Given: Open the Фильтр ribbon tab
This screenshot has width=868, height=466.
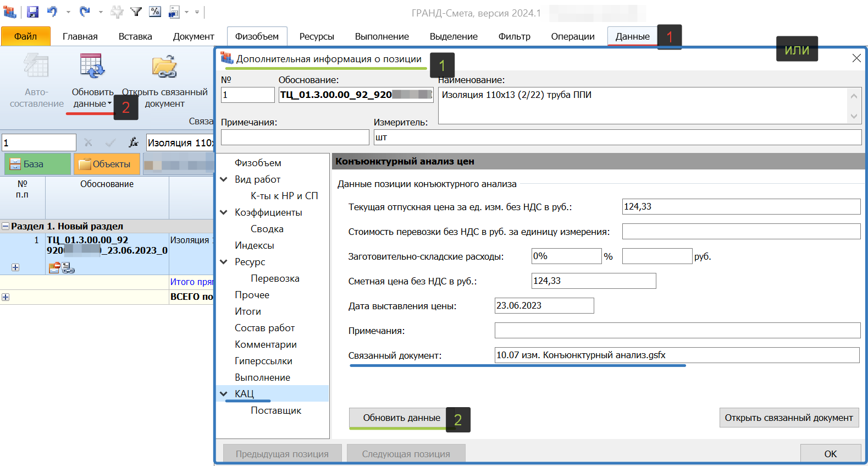Looking at the screenshot, I should 515,36.
